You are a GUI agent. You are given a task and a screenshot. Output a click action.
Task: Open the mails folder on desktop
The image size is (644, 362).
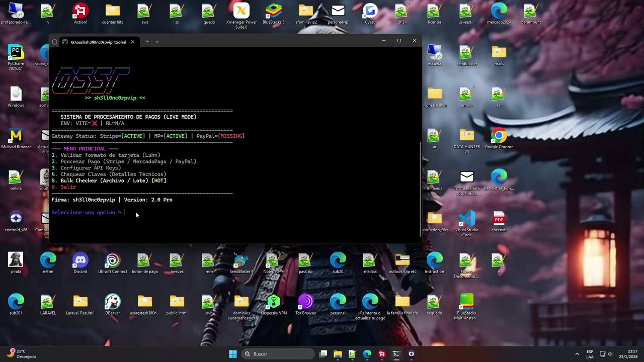[499, 55]
